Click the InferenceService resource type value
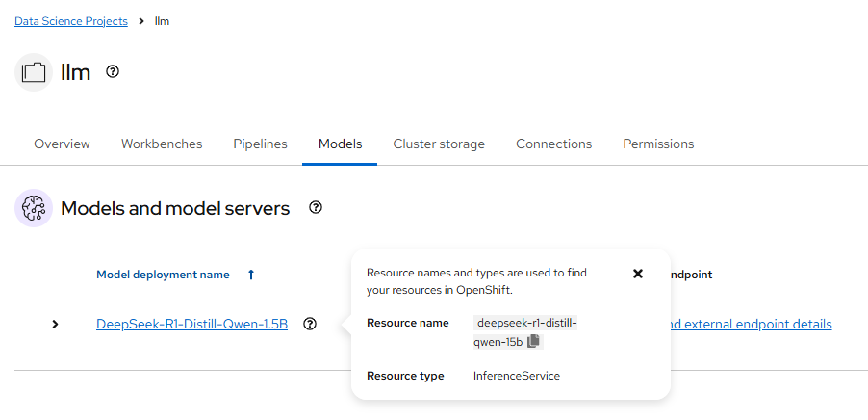Screen dimensions: 868x420 (x=517, y=377)
